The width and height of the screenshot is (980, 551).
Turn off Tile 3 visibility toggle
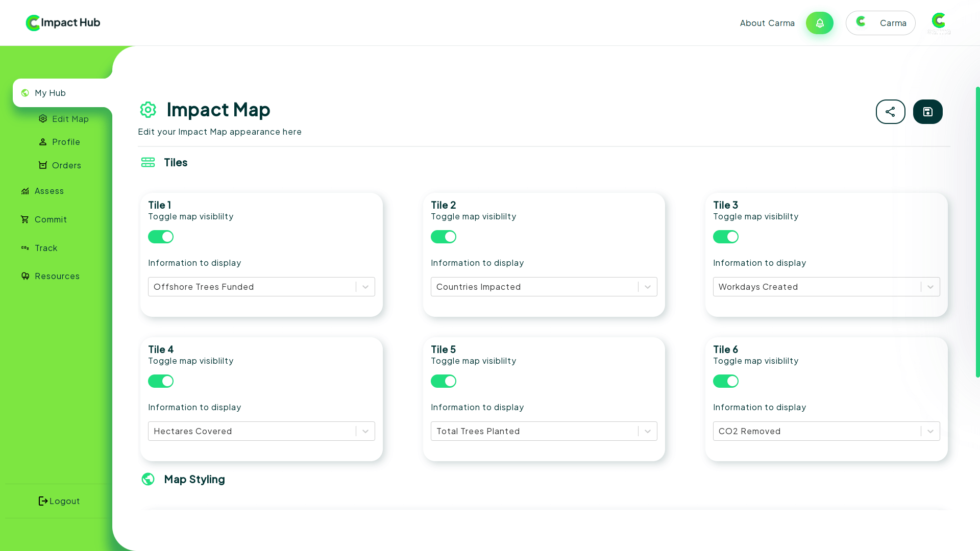tap(725, 237)
